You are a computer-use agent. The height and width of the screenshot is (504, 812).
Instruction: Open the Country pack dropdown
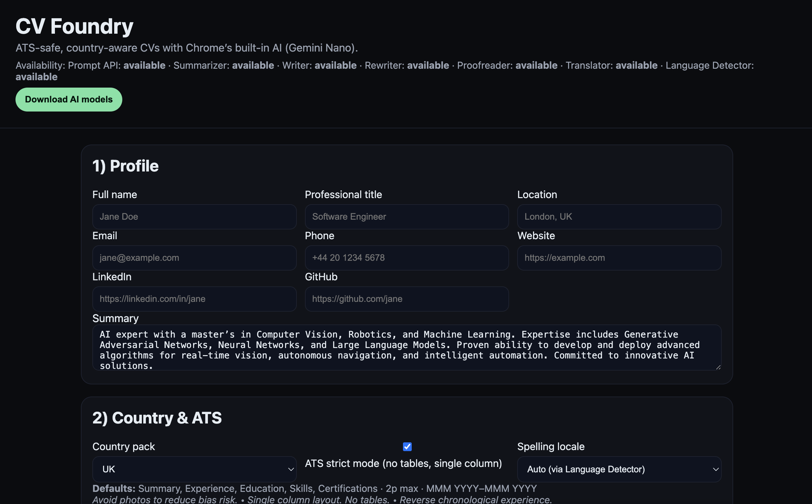tap(194, 469)
